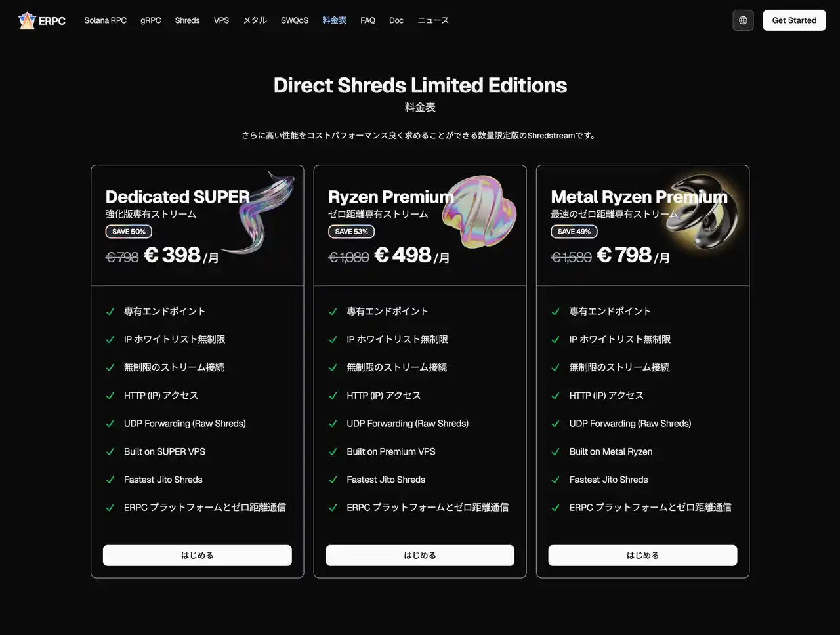840x635 pixels.
Task: Open the Shreds navigation link
Action: pyautogui.click(x=187, y=20)
